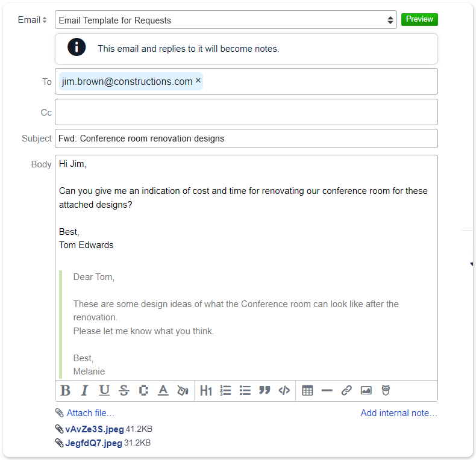
Task: Insert a table
Action: (307, 391)
